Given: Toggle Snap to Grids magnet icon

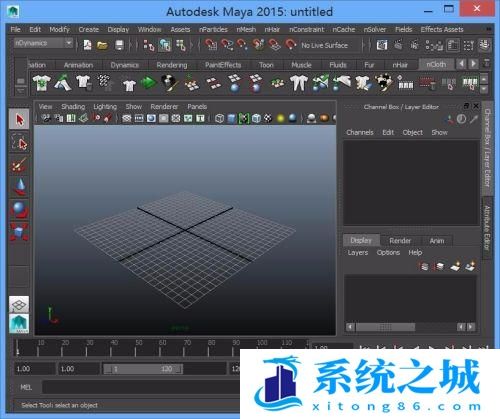Looking at the screenshot, I should click(x=211, y=44).
